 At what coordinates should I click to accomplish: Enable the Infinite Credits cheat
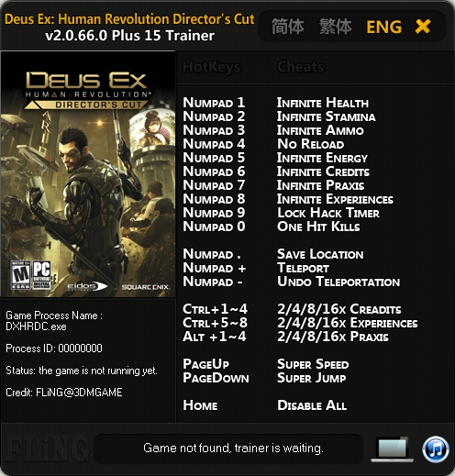[323, 172]
